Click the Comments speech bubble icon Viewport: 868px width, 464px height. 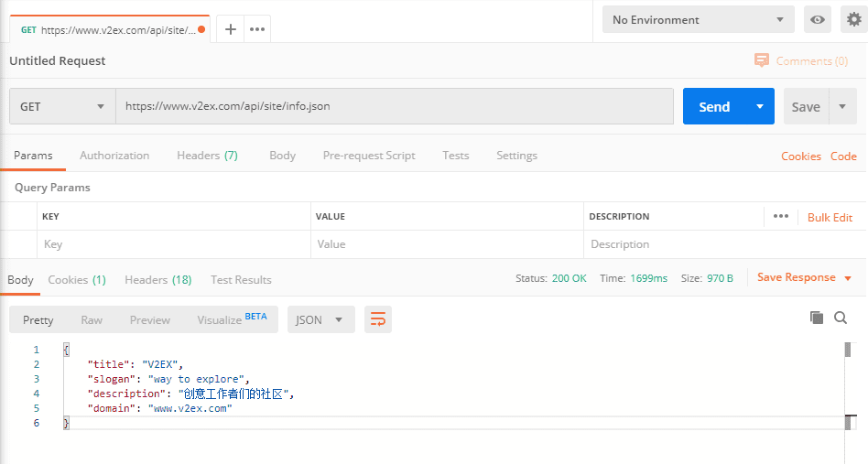click(762, 60)
